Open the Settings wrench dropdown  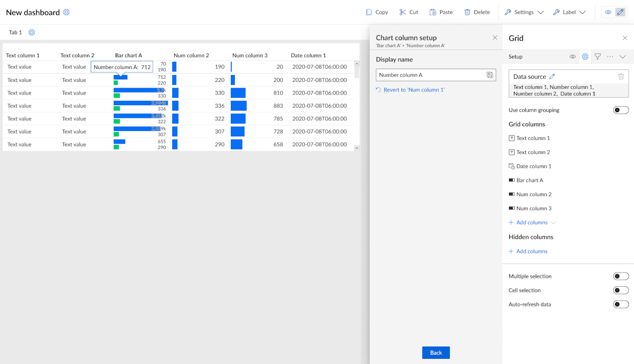point(524,12)
